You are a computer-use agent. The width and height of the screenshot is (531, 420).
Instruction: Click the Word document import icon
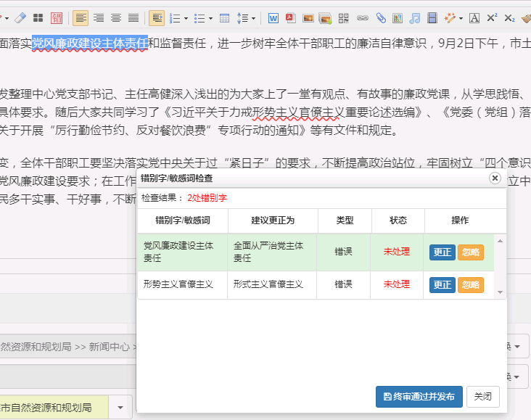273,17
